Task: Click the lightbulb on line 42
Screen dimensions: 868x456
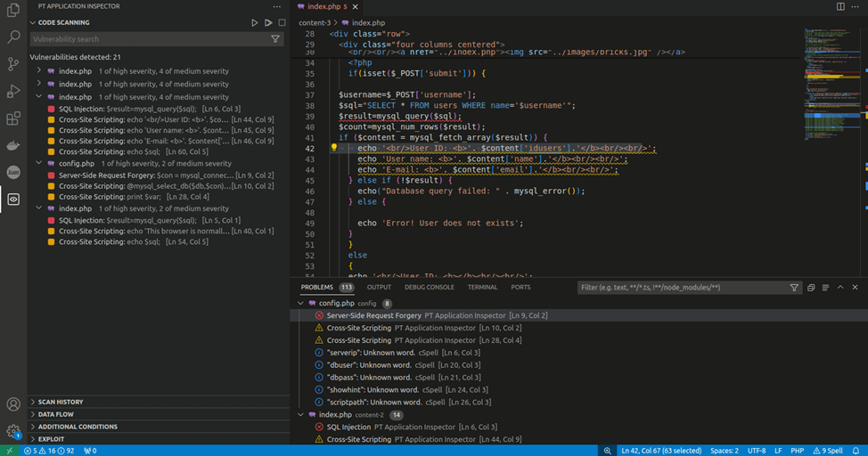Action: click(334, 149)
